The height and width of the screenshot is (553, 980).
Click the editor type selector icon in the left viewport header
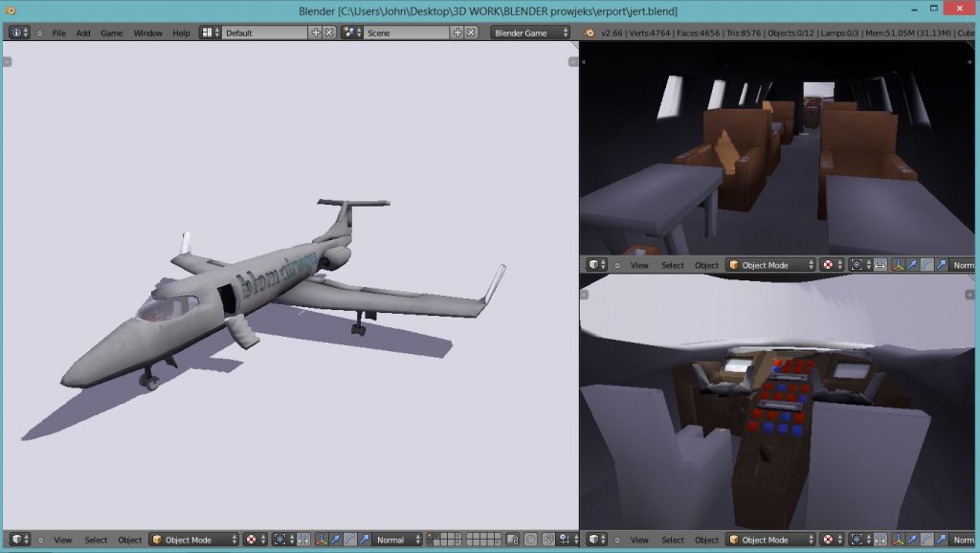[x=17, y=539]
